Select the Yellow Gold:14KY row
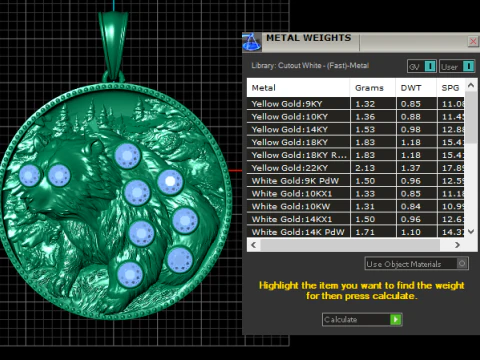Image resolution: width=480 pixels, height=360 pixels. tap(356, 129)
